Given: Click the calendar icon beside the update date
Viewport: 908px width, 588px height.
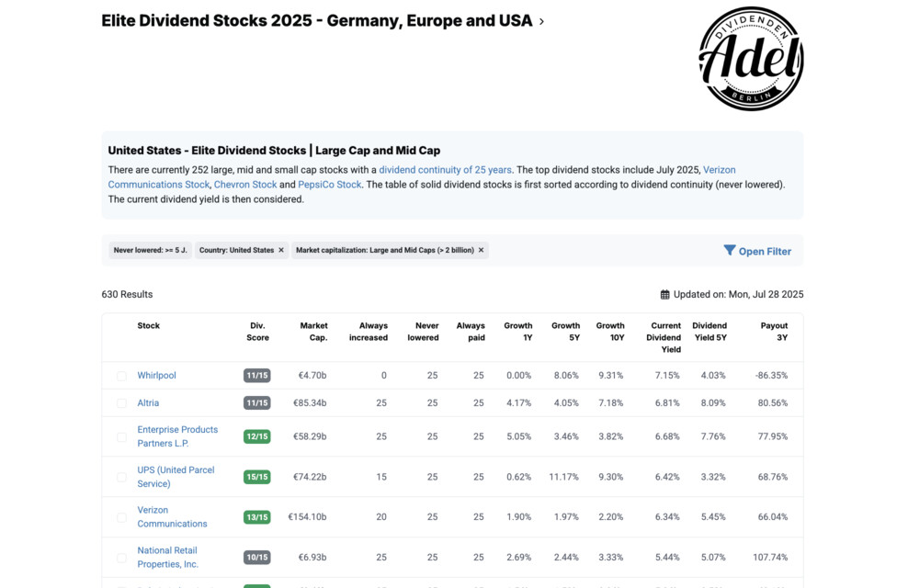Looking at the screenshot, I should click(664, 294).
